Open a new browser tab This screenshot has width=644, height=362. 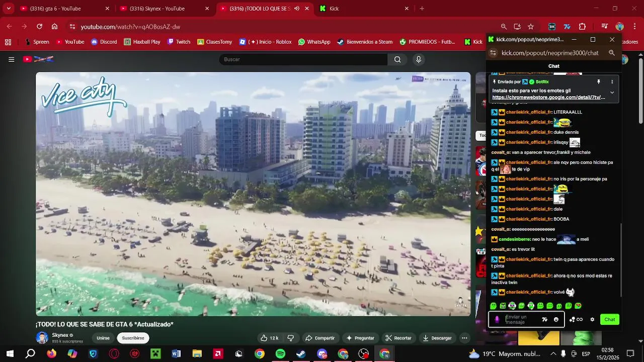point(422,9)
